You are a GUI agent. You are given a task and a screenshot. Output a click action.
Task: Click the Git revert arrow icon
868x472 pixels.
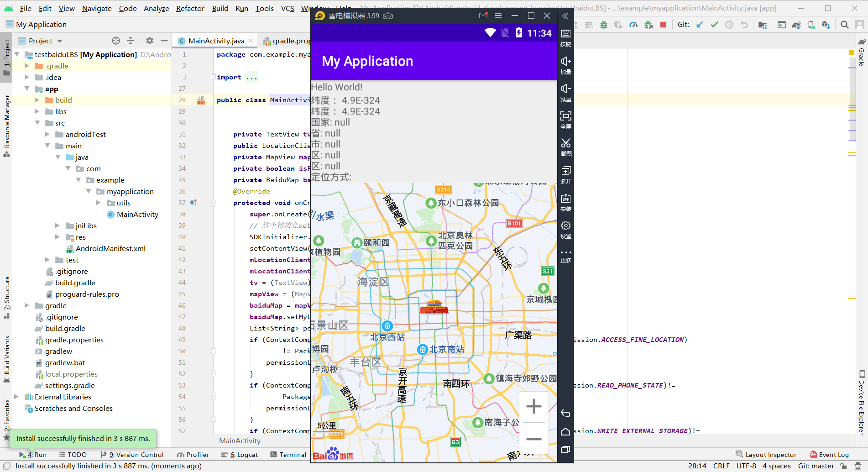point(744,25)
